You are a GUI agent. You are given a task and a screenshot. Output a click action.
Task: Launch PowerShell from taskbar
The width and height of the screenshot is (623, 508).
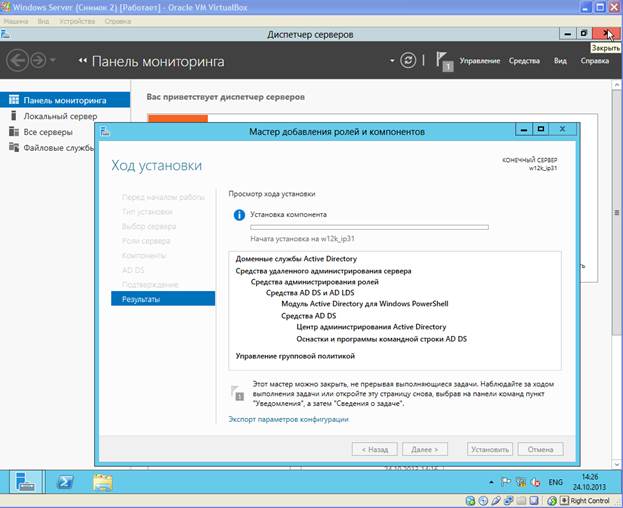[x=64, y=482]
